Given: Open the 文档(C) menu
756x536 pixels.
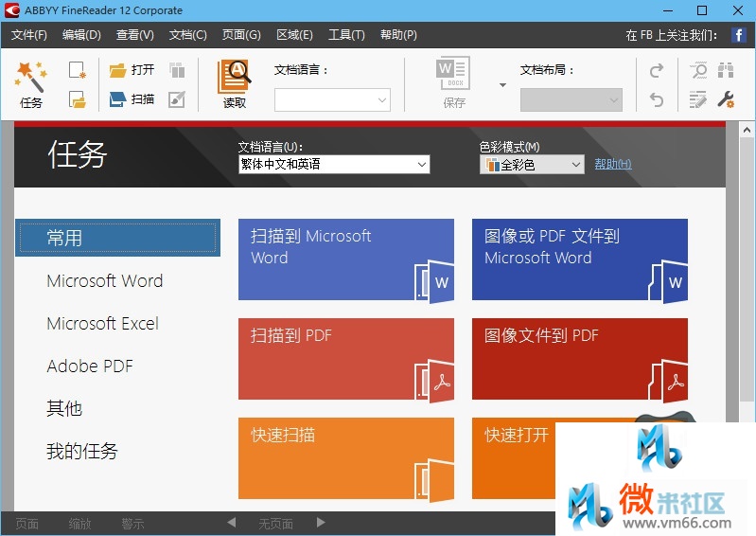Looking at the screenshot, I should tap(187, 35).
